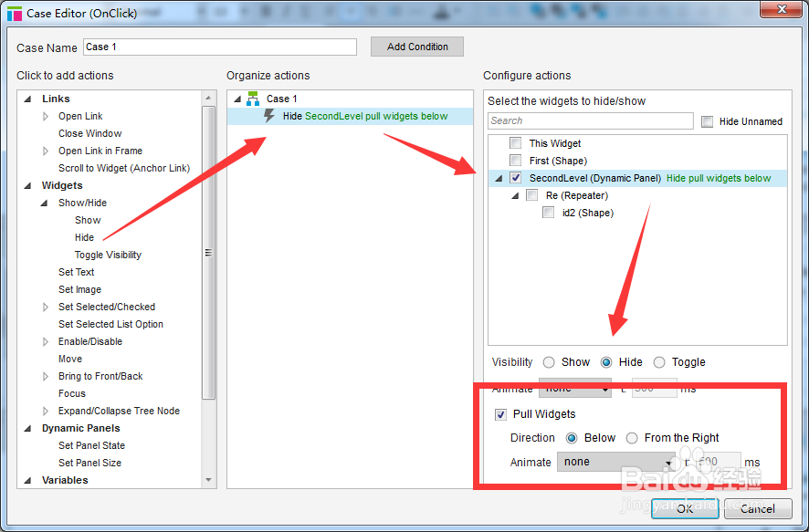Click the pull widgets animation time field
Viewport: 809px width, 532px height.
point(718,462)
